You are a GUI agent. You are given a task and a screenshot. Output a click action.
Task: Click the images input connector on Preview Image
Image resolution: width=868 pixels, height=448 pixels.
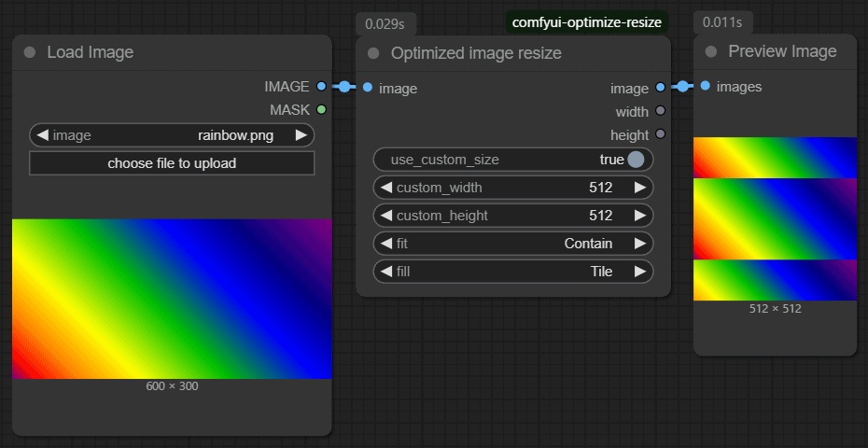tap(706, 87)
